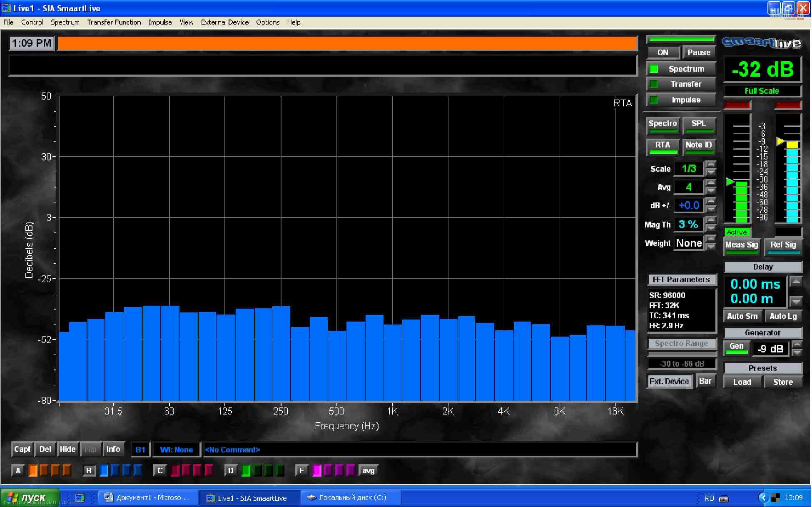Choose memory bank A button

(18, 470)
